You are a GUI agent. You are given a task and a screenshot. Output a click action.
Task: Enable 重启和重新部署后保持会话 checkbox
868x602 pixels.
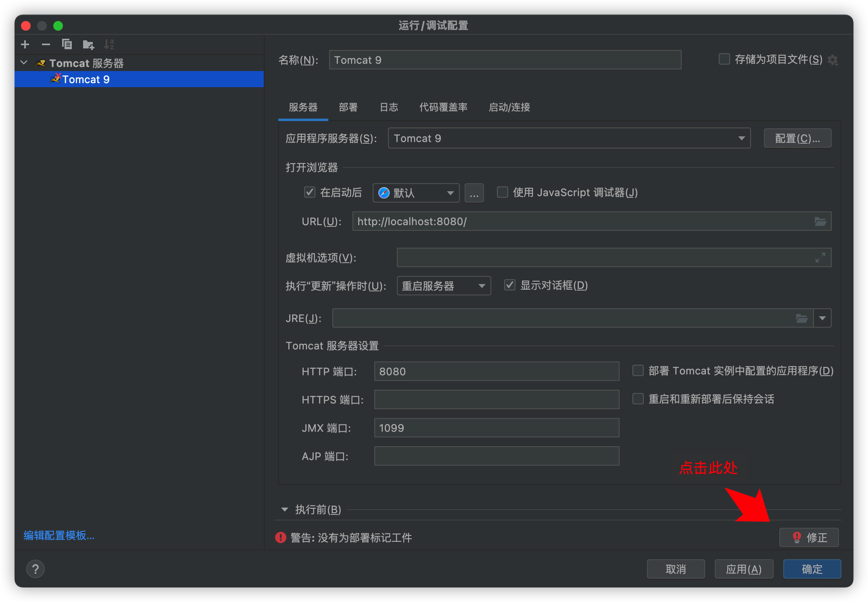click(x=638, y=399)
